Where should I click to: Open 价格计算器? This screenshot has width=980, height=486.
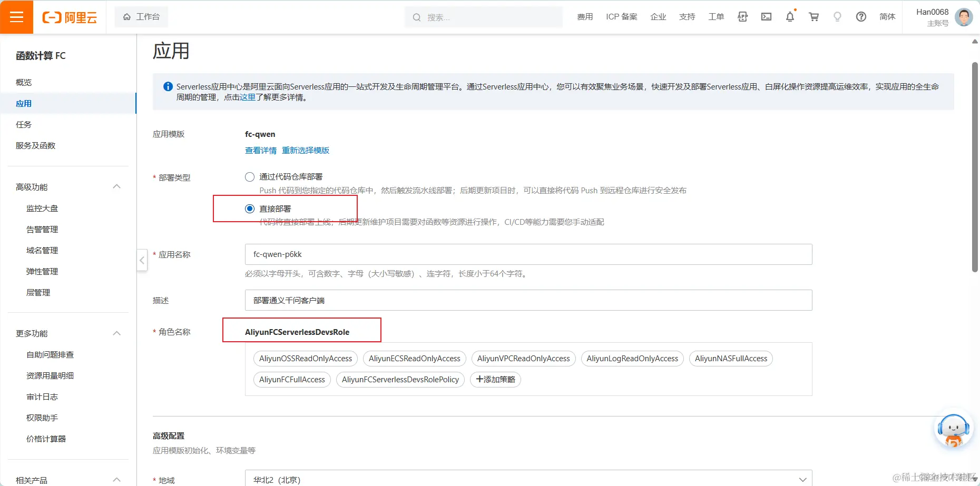46,439
